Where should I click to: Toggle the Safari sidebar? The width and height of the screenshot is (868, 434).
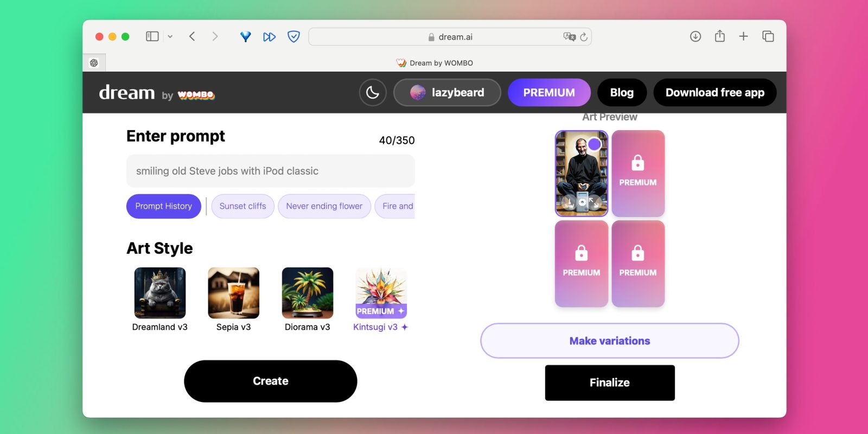(152, 36)
